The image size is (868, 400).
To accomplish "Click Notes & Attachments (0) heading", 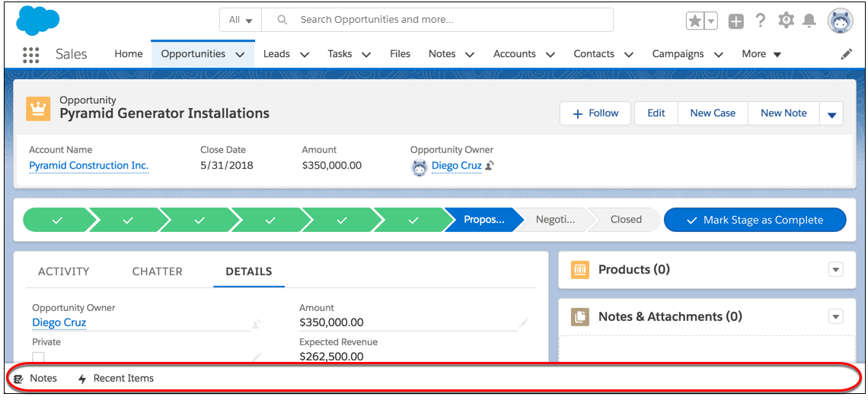I will 670,317.
